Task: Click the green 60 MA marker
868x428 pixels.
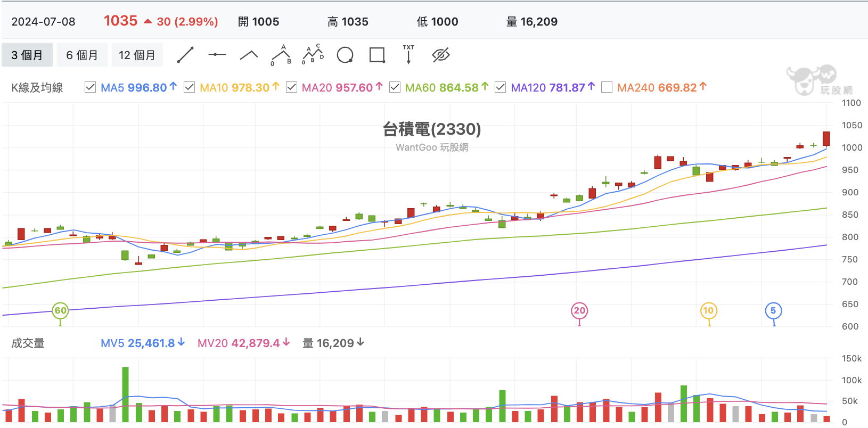Action: pos(61,311)
